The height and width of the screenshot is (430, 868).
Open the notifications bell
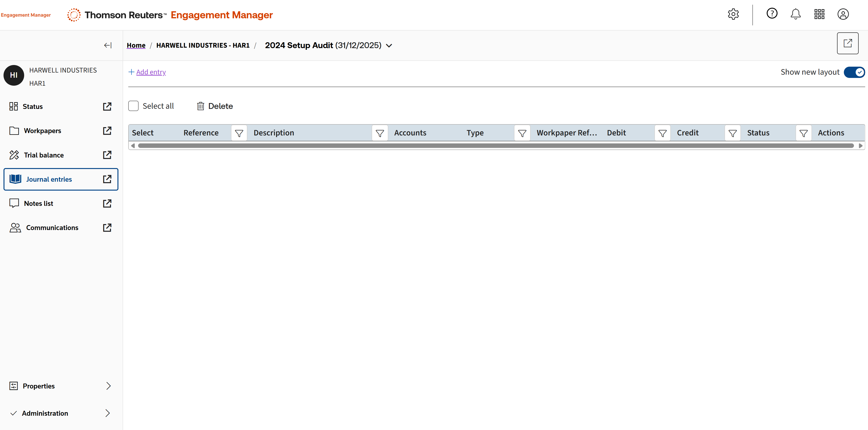coord(795,14)
